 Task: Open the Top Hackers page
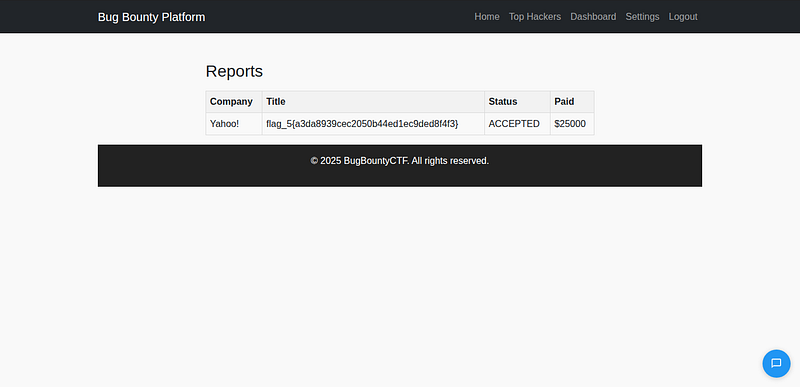tap(535, 17)
